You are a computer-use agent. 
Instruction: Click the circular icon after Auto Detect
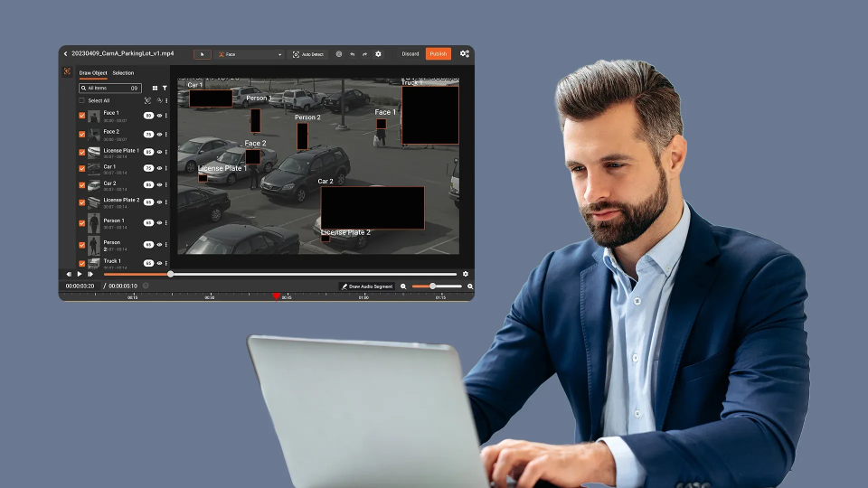click(x=339, y=54)
